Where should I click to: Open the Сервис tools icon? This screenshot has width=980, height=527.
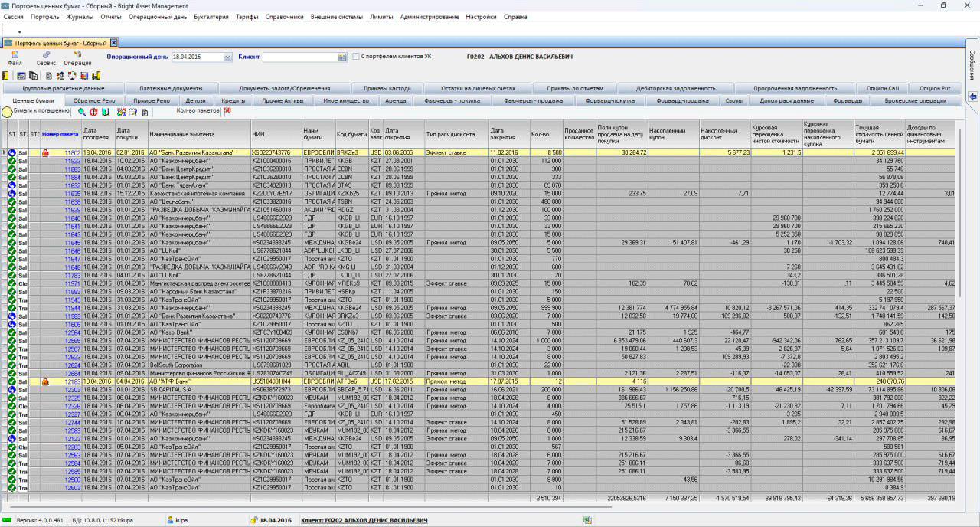click(46, 56)
